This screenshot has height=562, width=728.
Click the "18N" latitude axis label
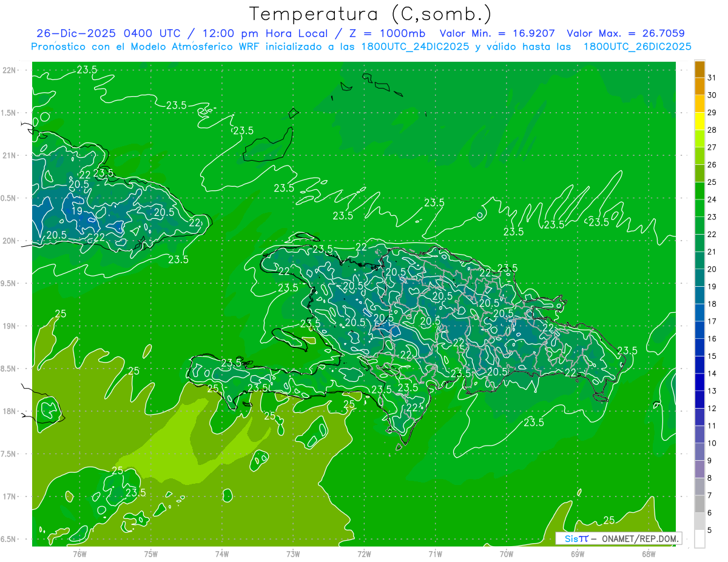(10, 411)
